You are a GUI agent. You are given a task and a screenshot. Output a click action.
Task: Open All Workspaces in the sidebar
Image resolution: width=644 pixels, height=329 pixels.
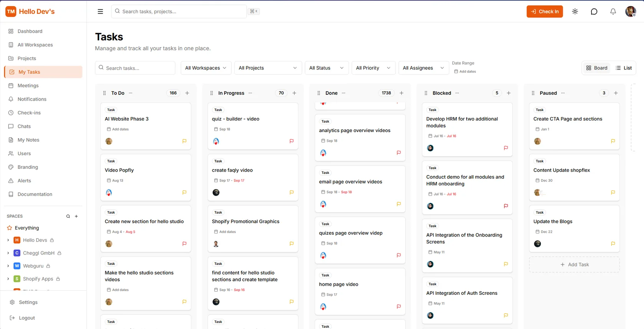tap(43, 45)
